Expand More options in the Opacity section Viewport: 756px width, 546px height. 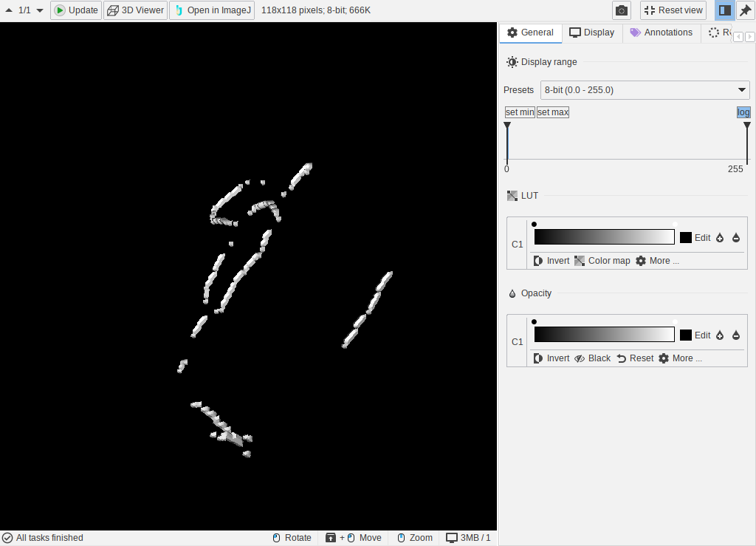point(680,358)
